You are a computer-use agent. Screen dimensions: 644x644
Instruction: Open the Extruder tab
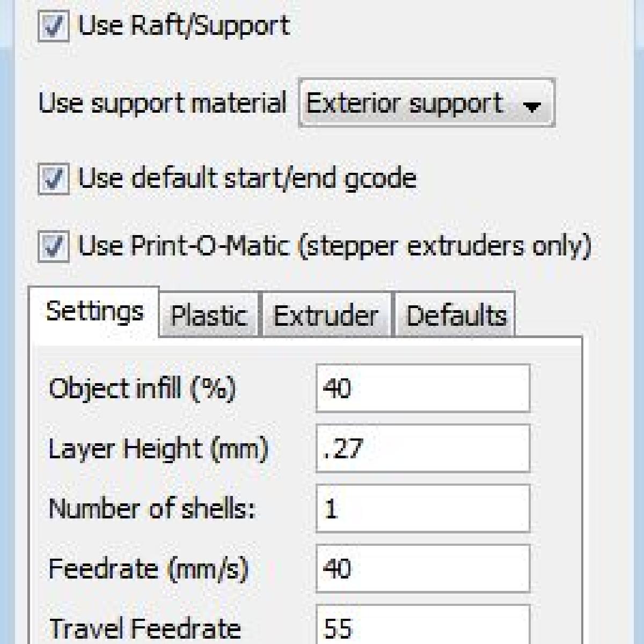coord(326,315)
